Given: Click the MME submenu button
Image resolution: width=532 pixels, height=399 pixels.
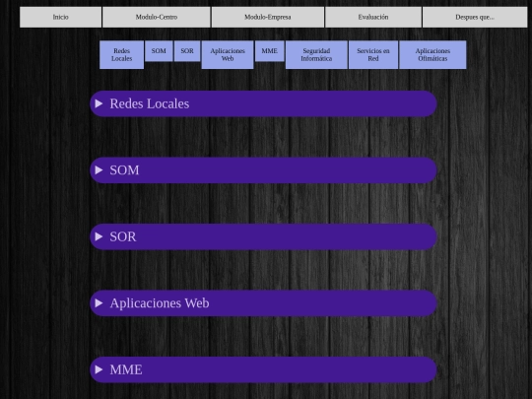Looking at the screenshot, I should point(269,51).
